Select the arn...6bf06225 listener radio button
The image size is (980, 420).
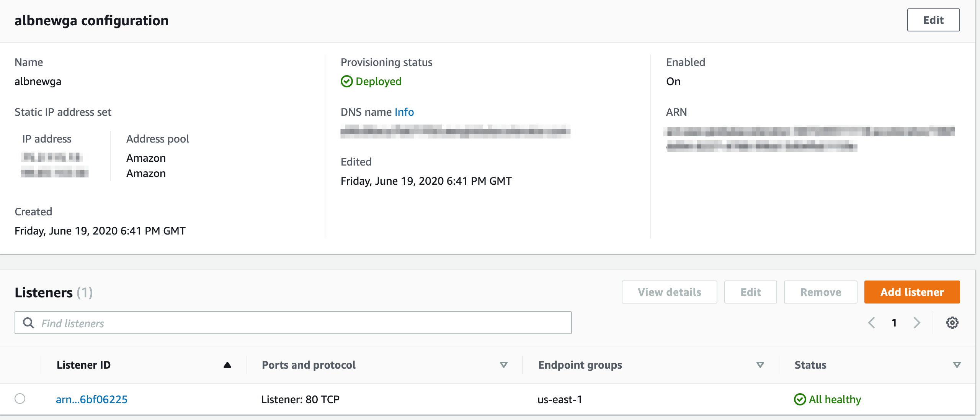20,399
